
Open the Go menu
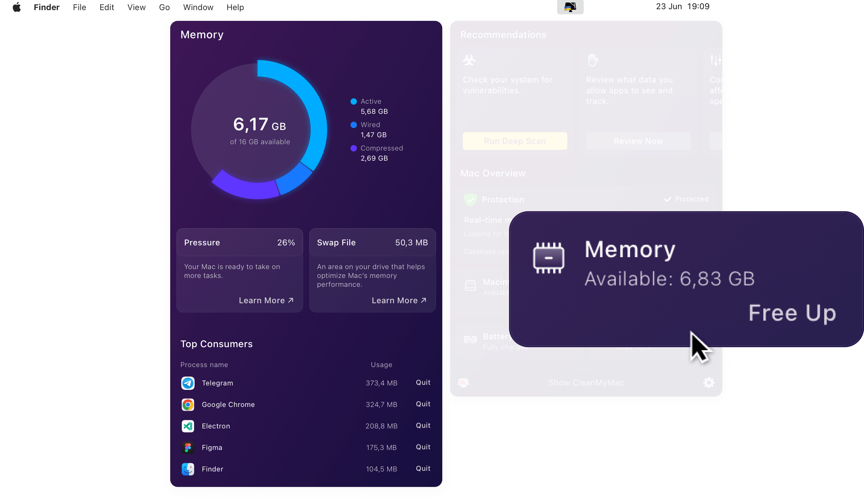[x=164, y=7]
